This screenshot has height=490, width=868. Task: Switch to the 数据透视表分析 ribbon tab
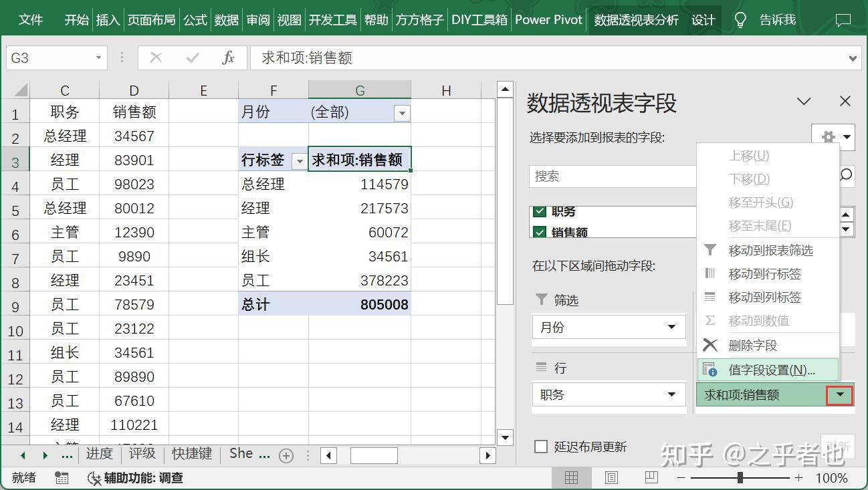coord(635,19)
